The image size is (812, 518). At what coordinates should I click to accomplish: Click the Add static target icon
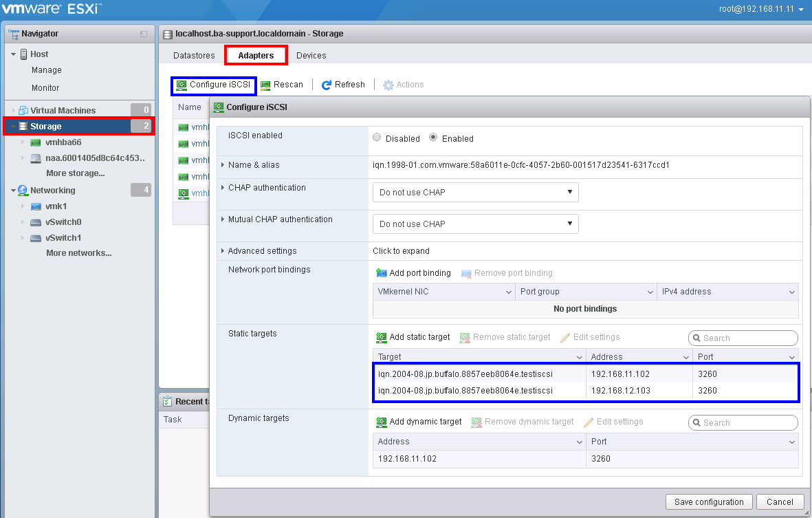[x=382, y=338]
